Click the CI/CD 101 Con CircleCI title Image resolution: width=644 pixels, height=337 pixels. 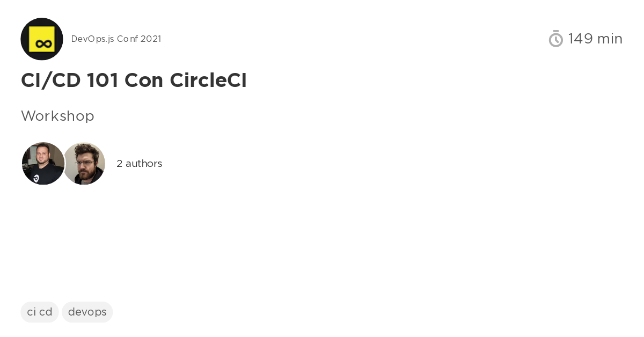tap(134, 80)
